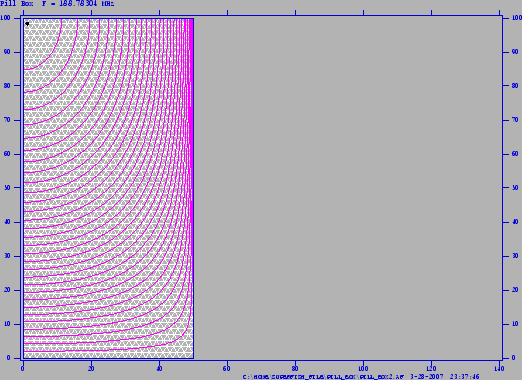Click the left axis label 50

[x=7, y=187]
